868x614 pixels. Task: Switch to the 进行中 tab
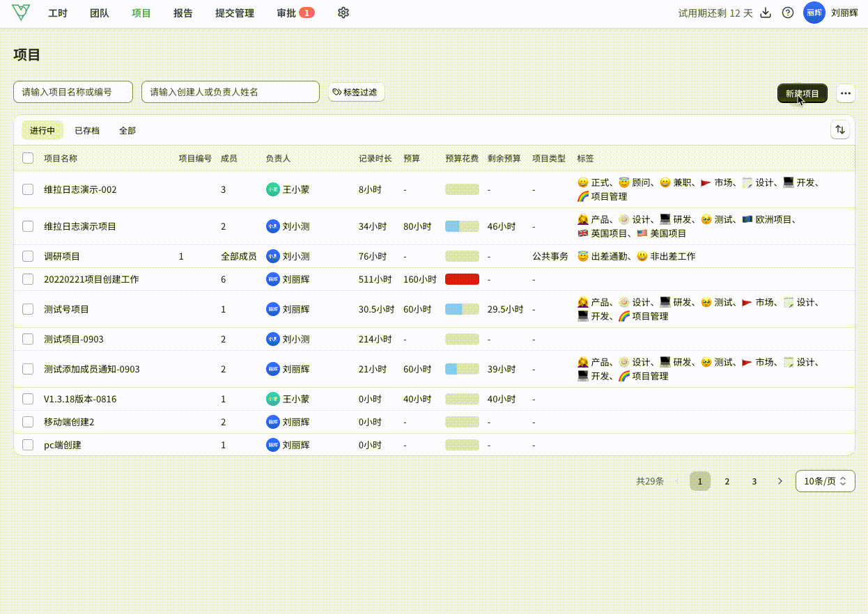coord(42,130)
